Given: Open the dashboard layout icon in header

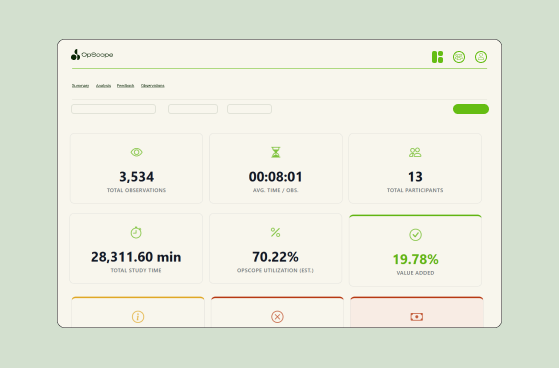Looking at the screenshot, I should point(437,57).
